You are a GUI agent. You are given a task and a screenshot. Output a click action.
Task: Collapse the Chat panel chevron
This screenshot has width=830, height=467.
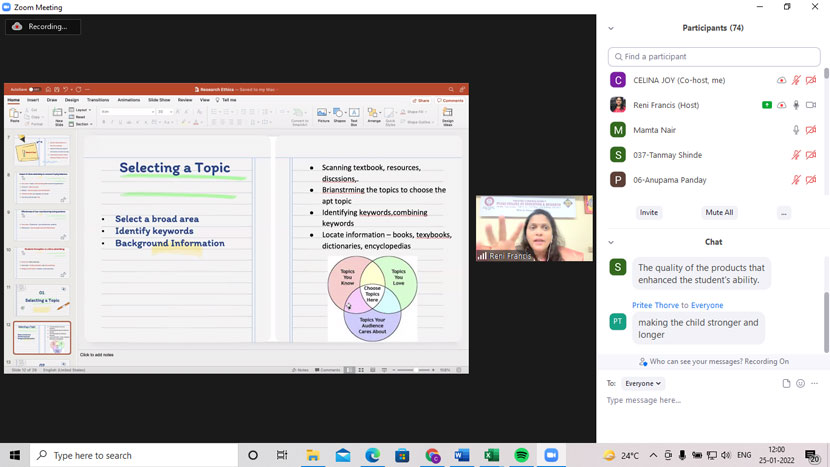pyautogui.click(x=612, y=242)
